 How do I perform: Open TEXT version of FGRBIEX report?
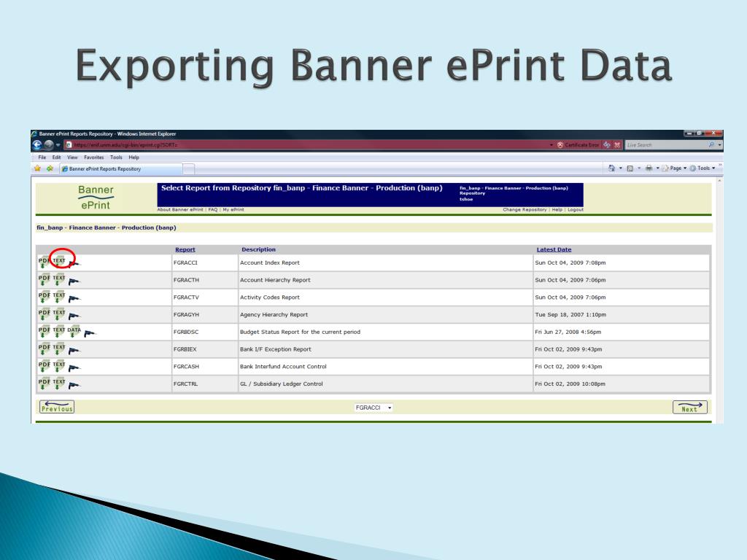59,349
